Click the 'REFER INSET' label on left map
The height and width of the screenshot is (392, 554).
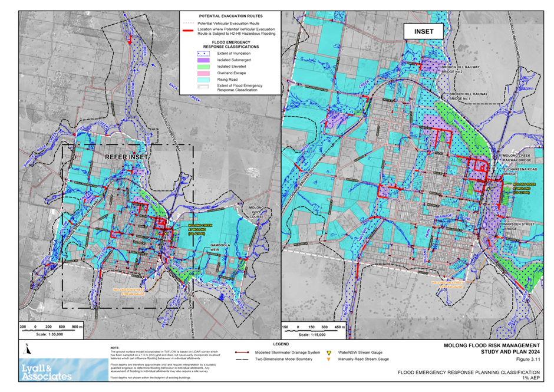point(126,157)
